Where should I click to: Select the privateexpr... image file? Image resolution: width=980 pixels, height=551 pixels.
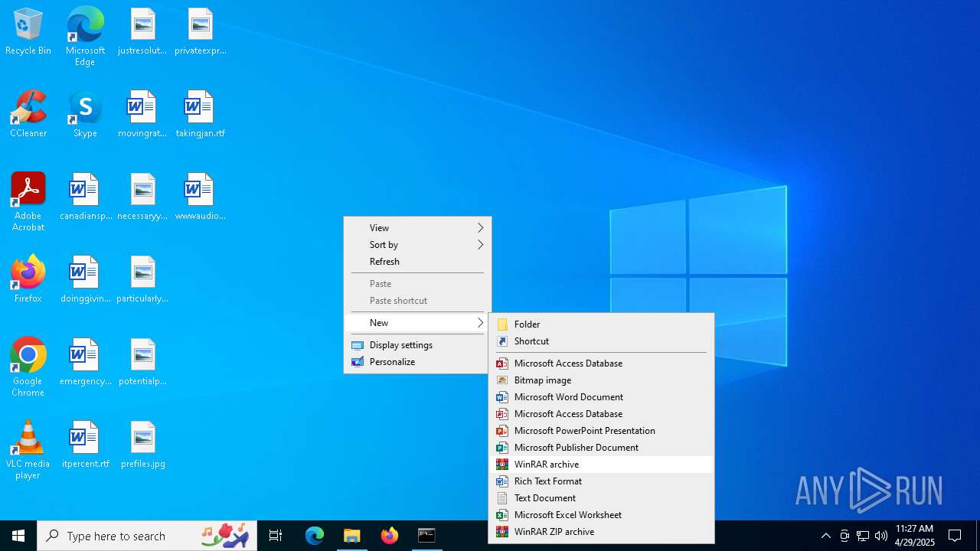[200, 32]
